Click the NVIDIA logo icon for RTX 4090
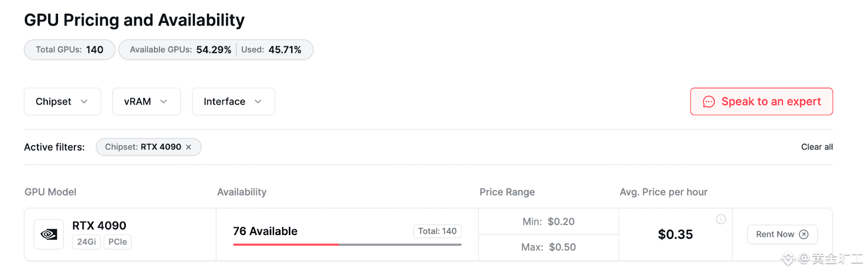This screenshot has height=272, width=868. (49, 234)
